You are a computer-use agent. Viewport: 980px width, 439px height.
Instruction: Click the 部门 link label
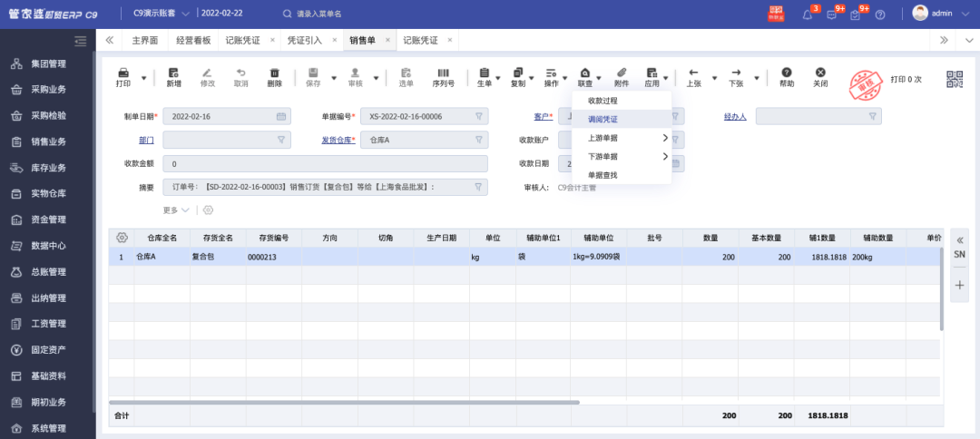point(146,140)
